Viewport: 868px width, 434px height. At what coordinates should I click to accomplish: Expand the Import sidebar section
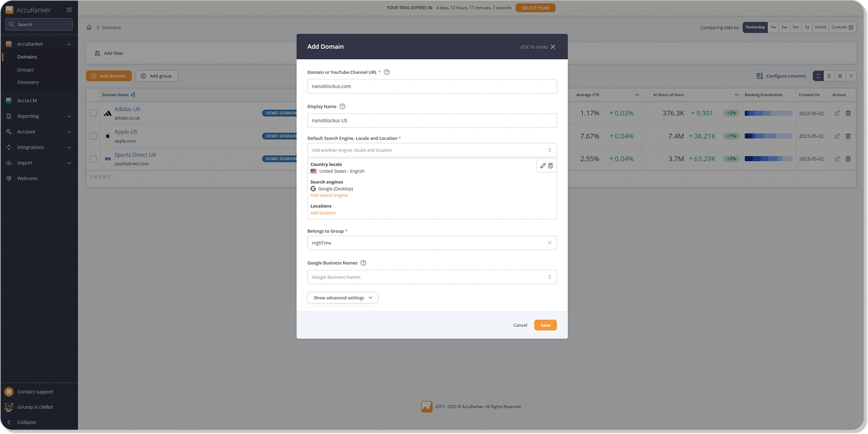69,163
